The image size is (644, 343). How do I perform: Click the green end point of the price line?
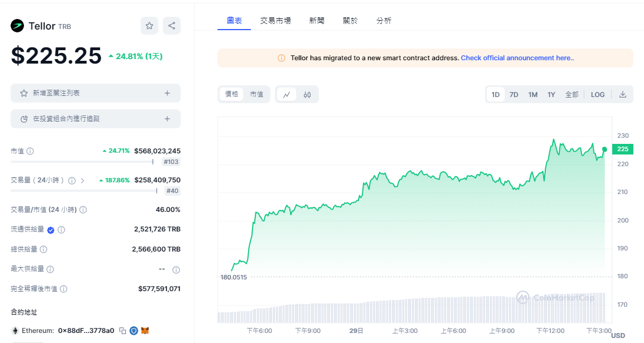(604, 149)
